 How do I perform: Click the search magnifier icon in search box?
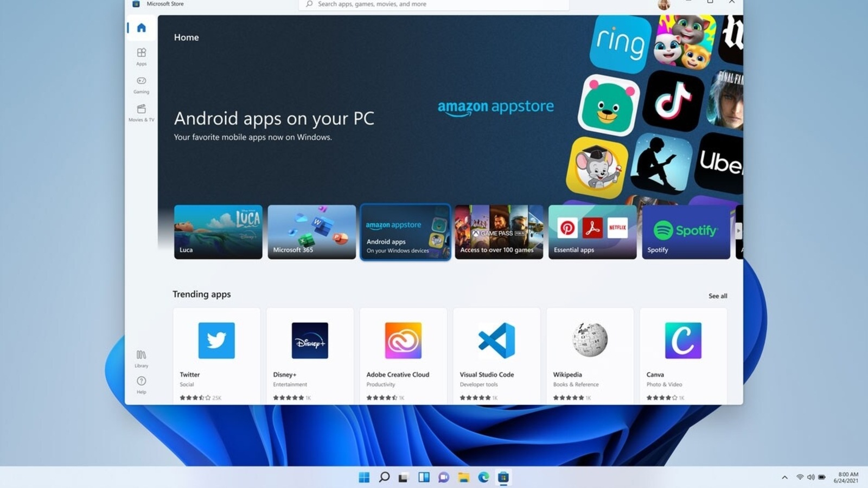(309, 4)
